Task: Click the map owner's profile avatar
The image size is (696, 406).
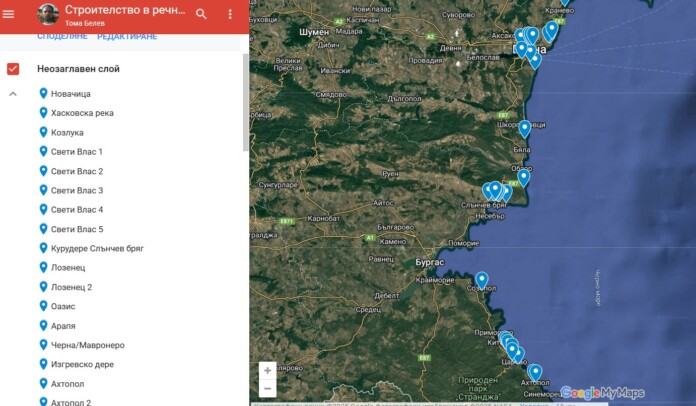Action: pos(47,14)
